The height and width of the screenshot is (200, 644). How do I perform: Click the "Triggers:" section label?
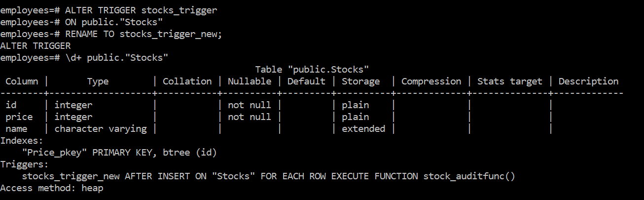coord(25,164)
